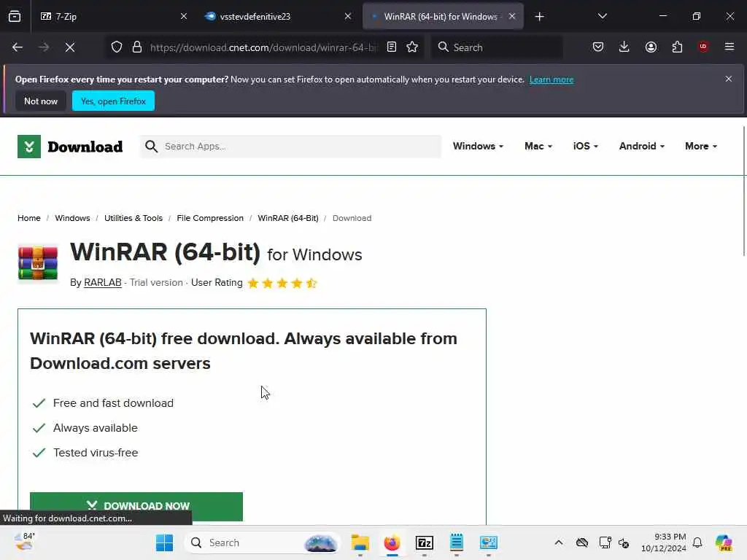The image size is (747, 560).
Task: Open Firefox account icon
Action: [651, 47]
